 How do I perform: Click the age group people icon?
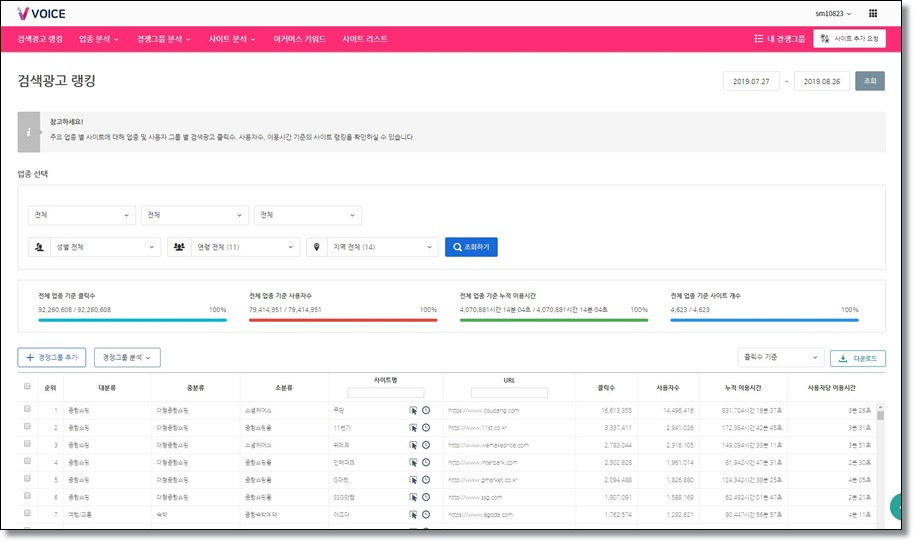coord(180,247)
